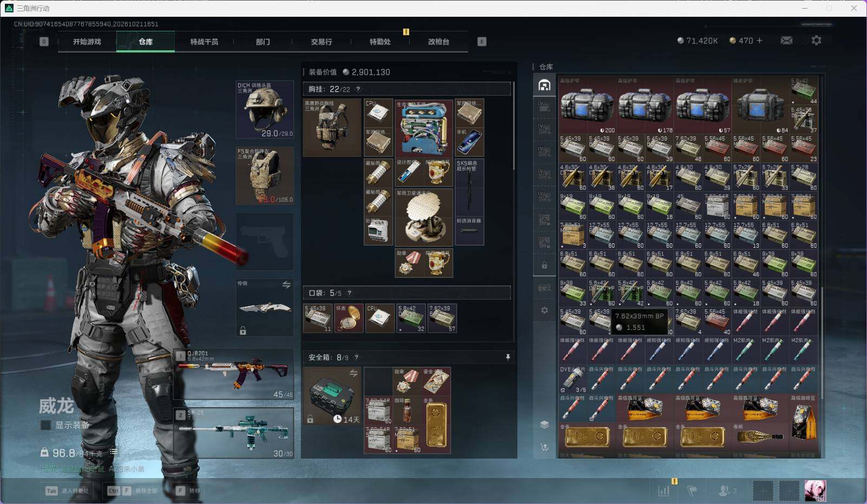Open the settings gear in the top bar
867x504 pixels.
pos(816,41)
